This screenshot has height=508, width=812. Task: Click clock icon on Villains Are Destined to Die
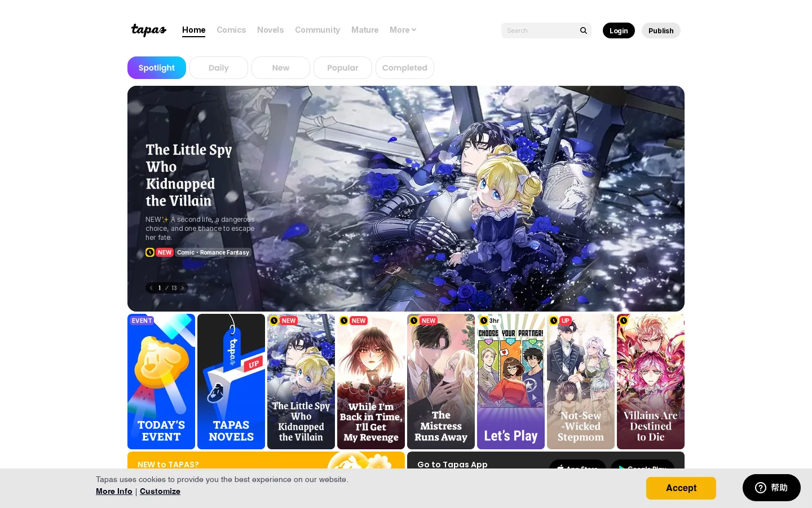click(x=624, y=321)
